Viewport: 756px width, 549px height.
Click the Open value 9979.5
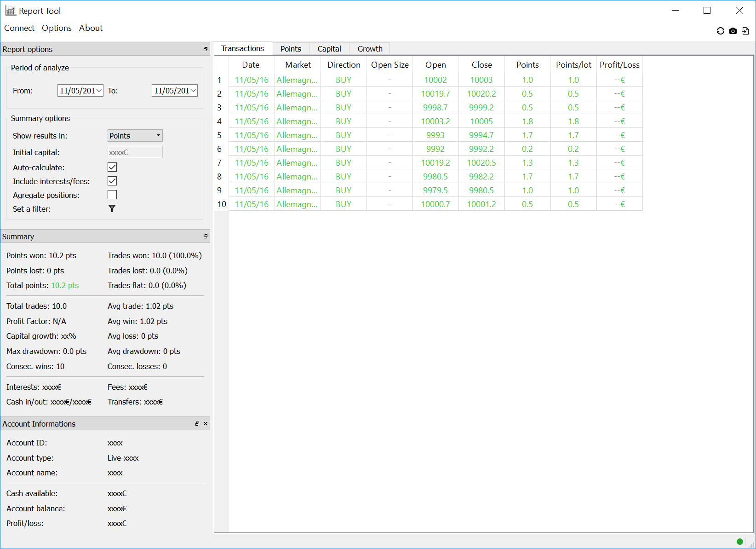point(435,191)
